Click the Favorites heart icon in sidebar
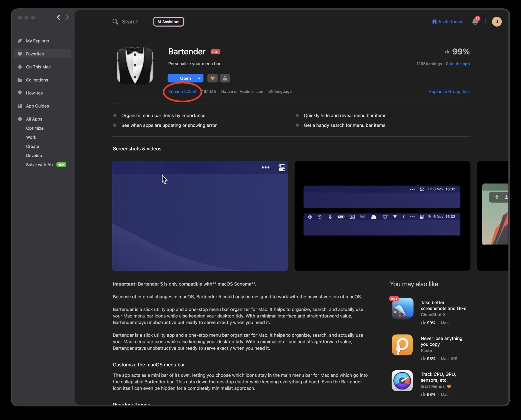 coord(20,54)
